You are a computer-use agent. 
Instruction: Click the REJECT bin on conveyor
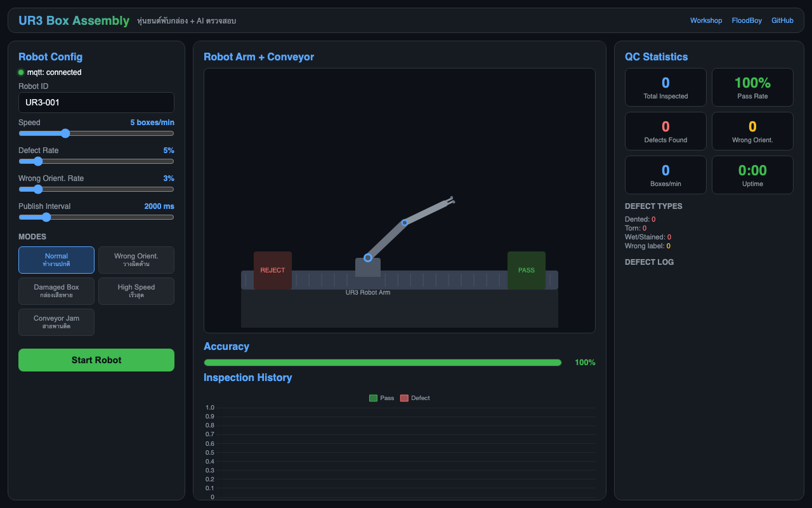click(273, 270)
